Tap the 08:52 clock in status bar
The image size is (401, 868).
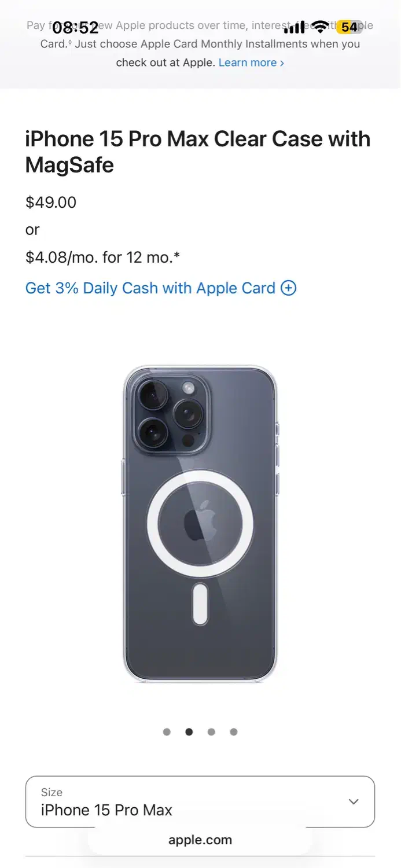(76, 27)
